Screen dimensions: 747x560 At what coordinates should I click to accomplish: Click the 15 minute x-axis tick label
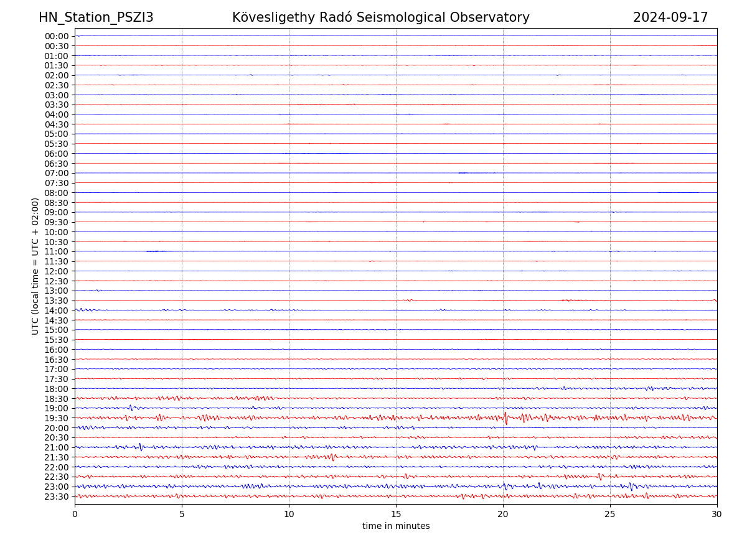[x=396, y=515]
